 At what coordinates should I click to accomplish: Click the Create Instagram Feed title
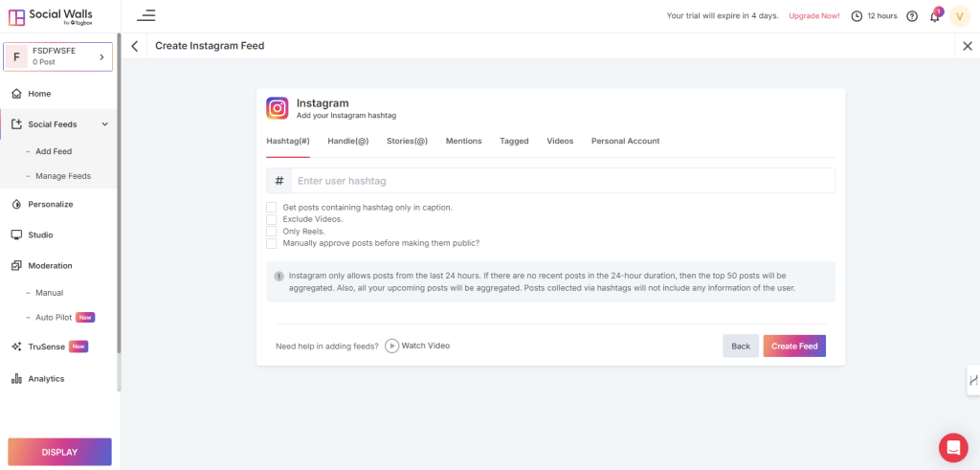click(x=210, y=46)
